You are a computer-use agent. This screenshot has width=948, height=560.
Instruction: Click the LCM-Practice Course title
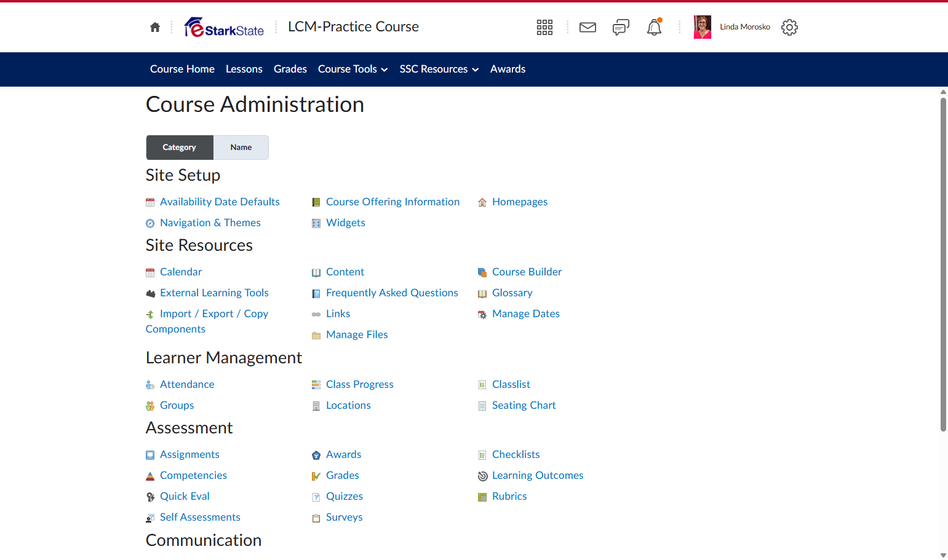[x=353, y=26]
